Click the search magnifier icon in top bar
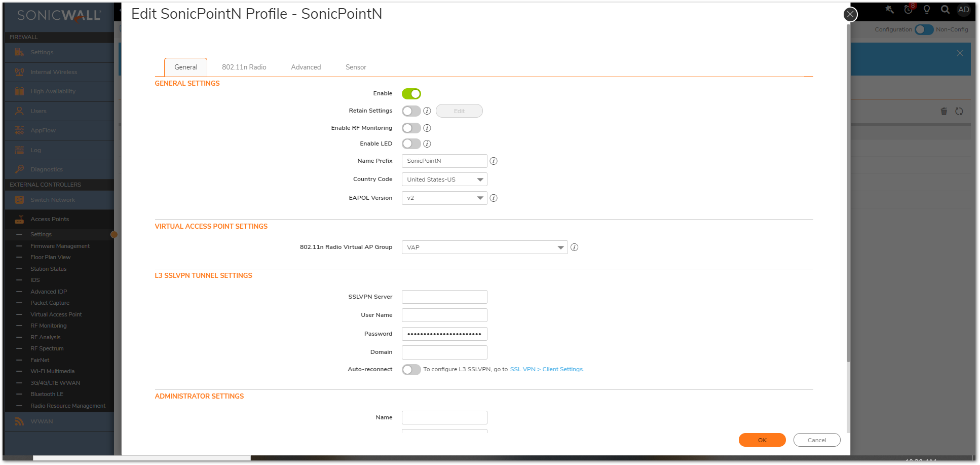980x465 pixels. [945, 10]
